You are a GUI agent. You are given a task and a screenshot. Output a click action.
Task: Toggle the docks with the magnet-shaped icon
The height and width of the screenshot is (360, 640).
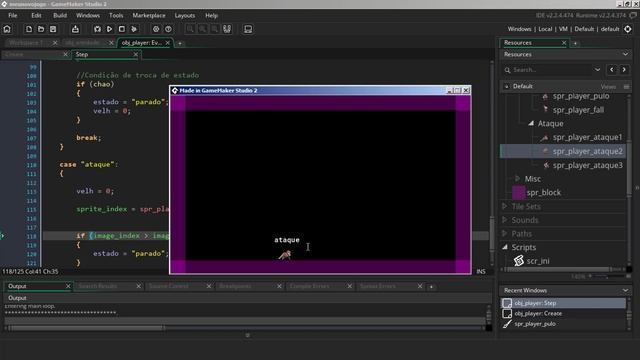point(227,29)
